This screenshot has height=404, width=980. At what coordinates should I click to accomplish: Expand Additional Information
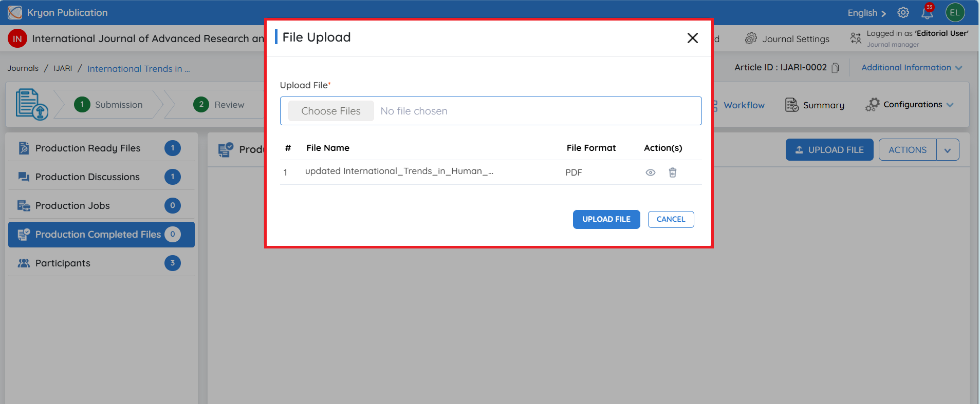tap(912, 68)
